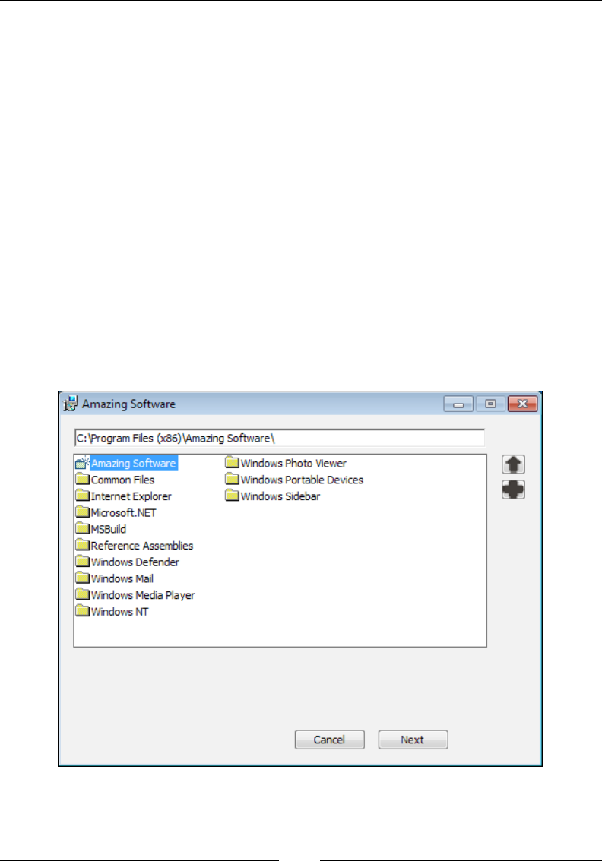Click the plus new folder button
Viewport: 602px width, 868px height.
click(x=513, y=490)
